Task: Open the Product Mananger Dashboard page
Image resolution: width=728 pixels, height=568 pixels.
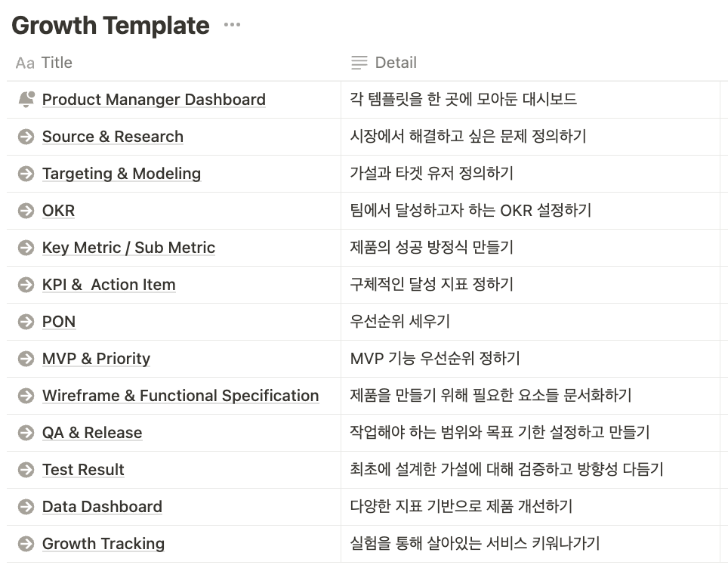Action: [x=154, y=99]
